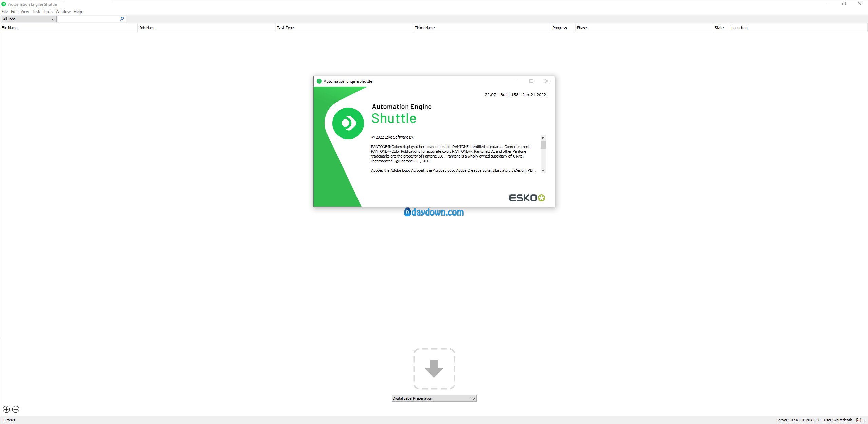Click the version build text 22.07
Image resolution: width=868 pixels, height=424 pixels.
515,95
